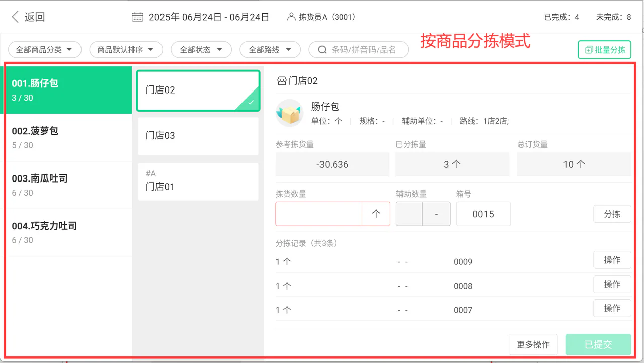Click the 分拣 button
This screenshot has width=644, height=363.
tap(612, 214)
